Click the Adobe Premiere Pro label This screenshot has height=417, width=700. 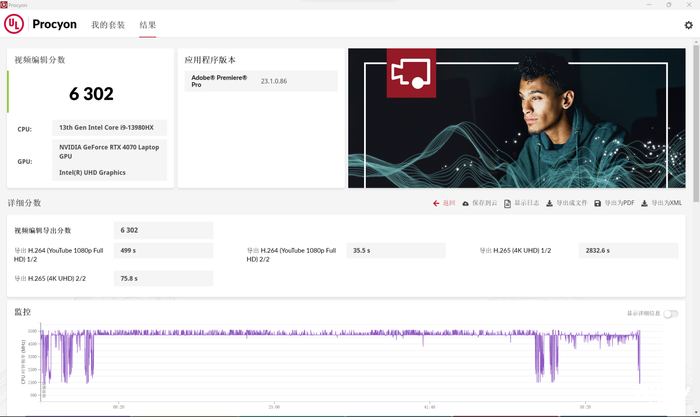(x=219, y=81)
